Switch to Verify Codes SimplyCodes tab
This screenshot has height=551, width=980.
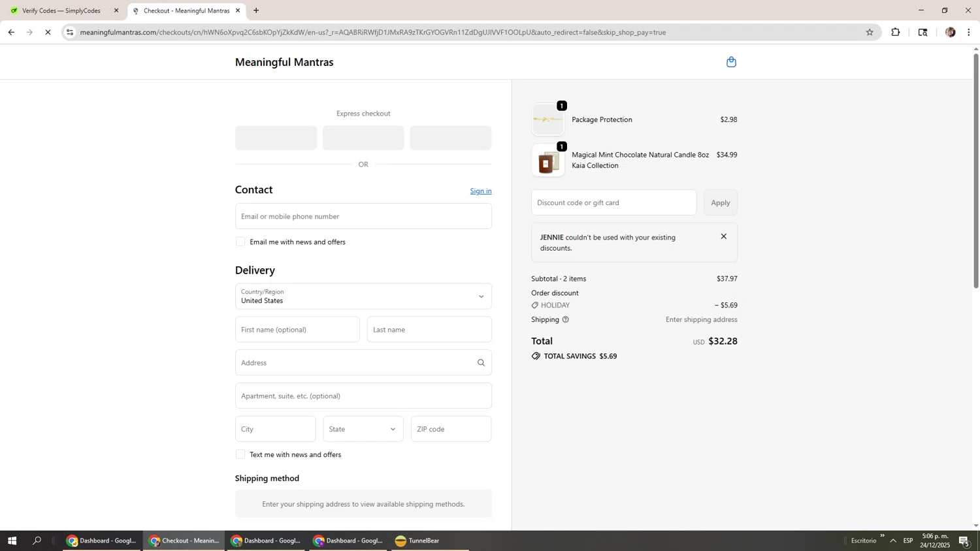(x=62, y=10)
